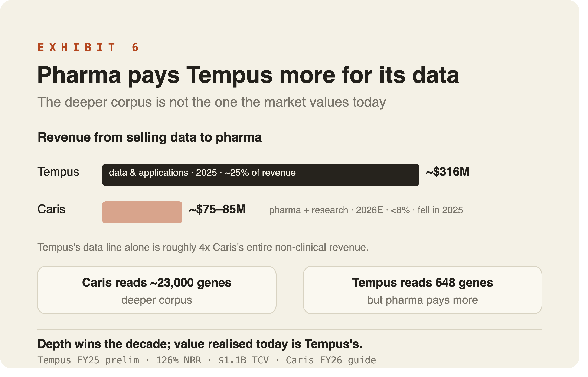Click the Caris row label

[x=51, y=209]
